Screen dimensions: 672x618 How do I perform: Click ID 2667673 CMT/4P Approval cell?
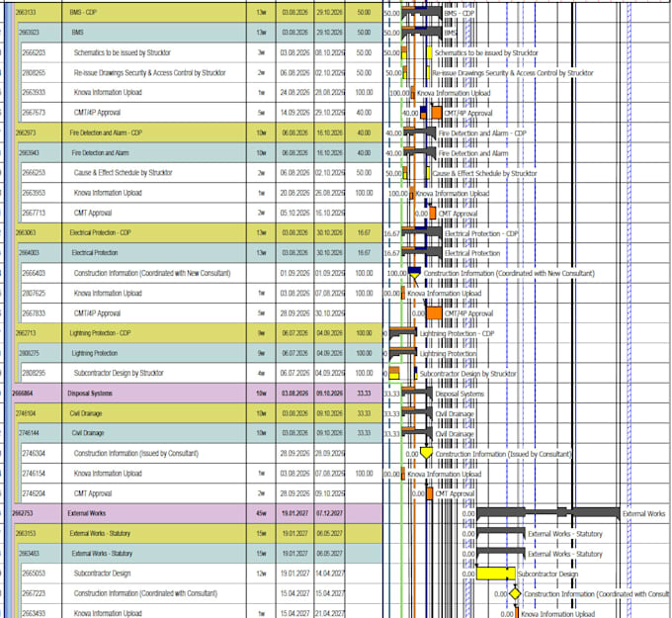pos(42,113)
